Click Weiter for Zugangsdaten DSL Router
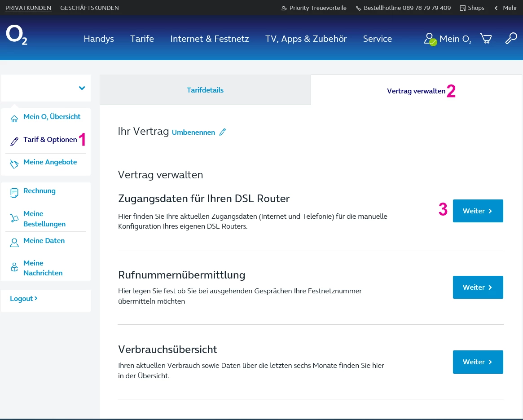This screenshot has height=420, width=523. tap(478, 211)
